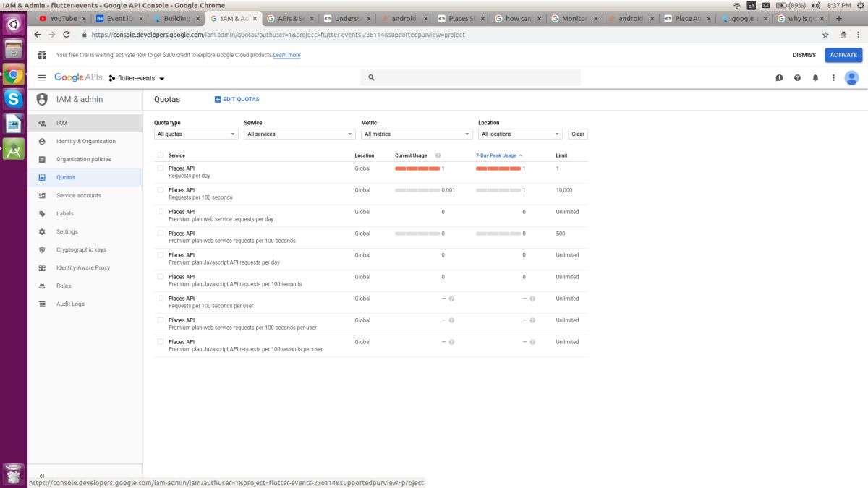Click 7-Day Peak Usage bar for Requests per day

(x=498, y=168)
